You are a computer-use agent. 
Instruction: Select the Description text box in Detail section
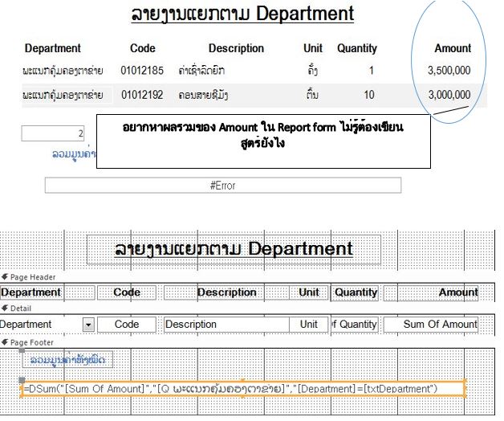[226, 325]
